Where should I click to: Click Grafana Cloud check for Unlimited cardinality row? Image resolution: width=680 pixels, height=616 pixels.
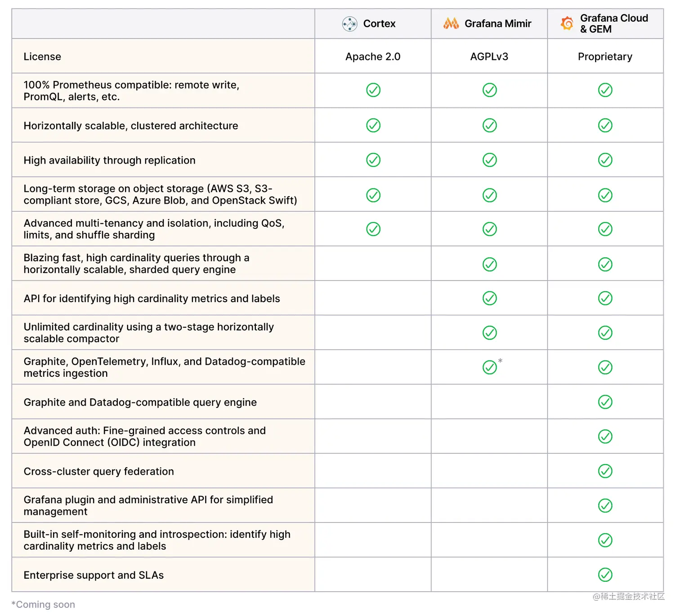tap(605, 333)
